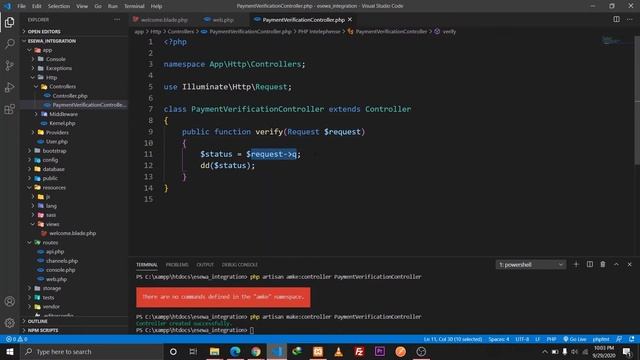Close the terminal panel

[x=629, y=264]
